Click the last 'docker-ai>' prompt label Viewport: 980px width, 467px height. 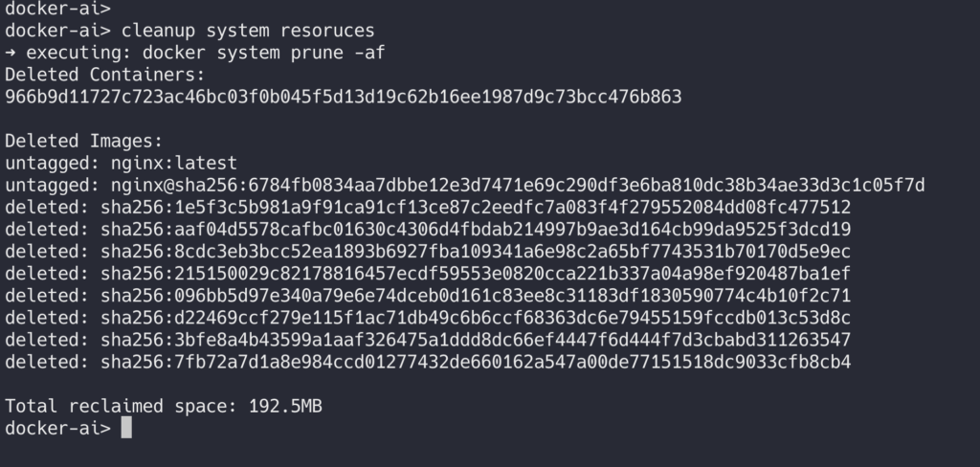click(58, 428)
